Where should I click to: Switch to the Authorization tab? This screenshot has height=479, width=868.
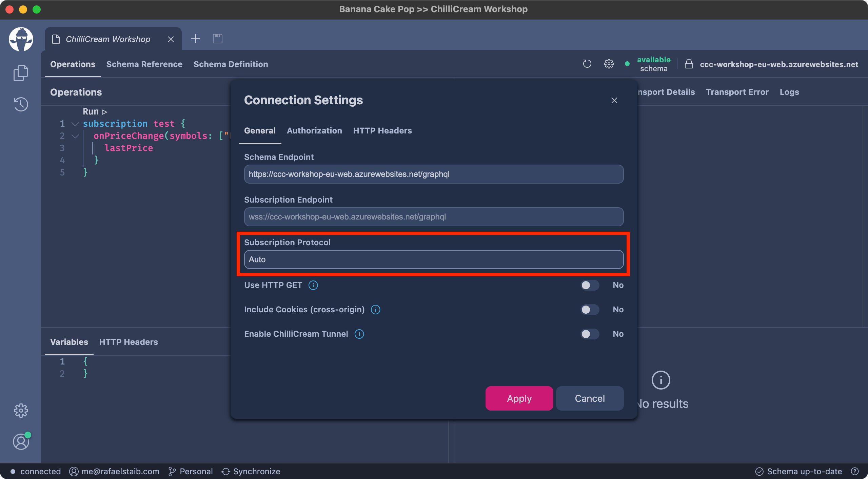tap(314, 131)
